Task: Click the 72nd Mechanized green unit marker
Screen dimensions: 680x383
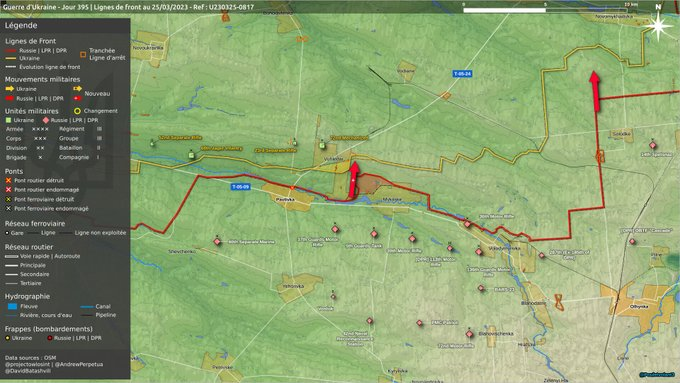Action: coord(322,145)
